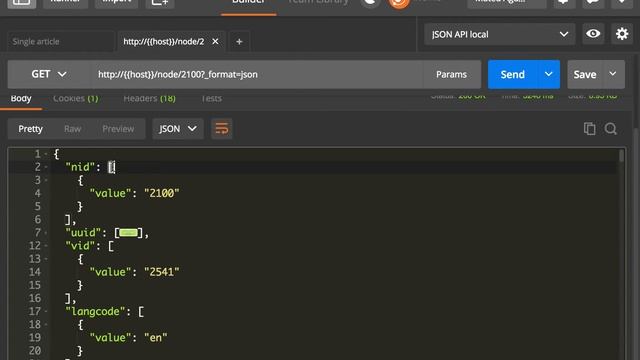This screenshot has height=360, width=640.
Task: Click line number 4 in the gutter
Action: click(x=38, y=193)
